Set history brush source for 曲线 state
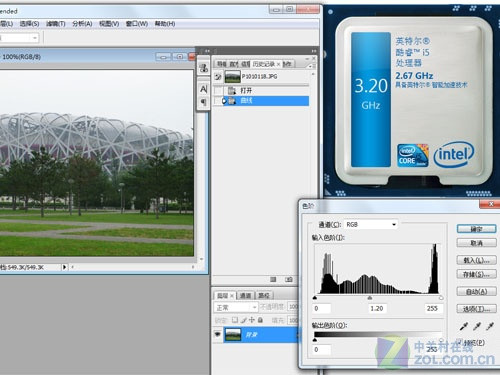The image size is (500, 375). coord(218,101)
